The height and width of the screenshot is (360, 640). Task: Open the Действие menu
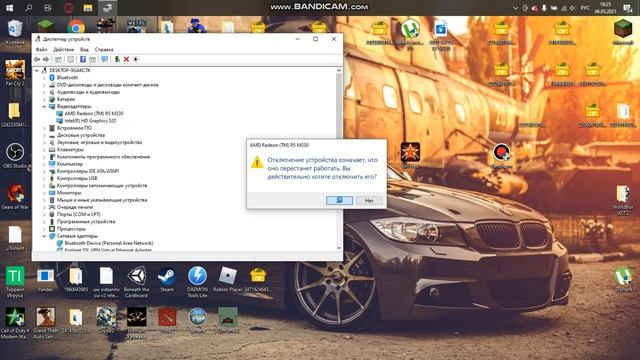pyautogui.click(x=64, y=49)
